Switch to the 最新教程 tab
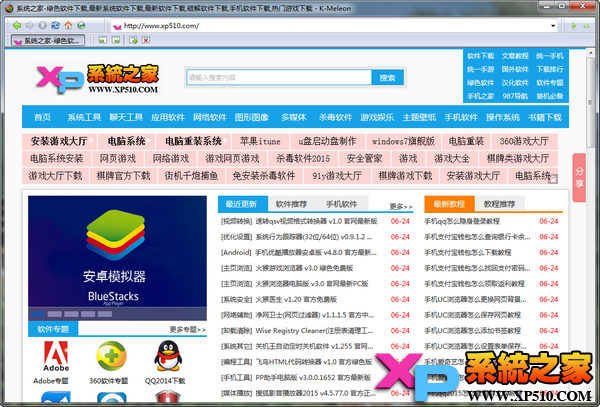Screen dimensions: 600x407 (x=449, y=204)
